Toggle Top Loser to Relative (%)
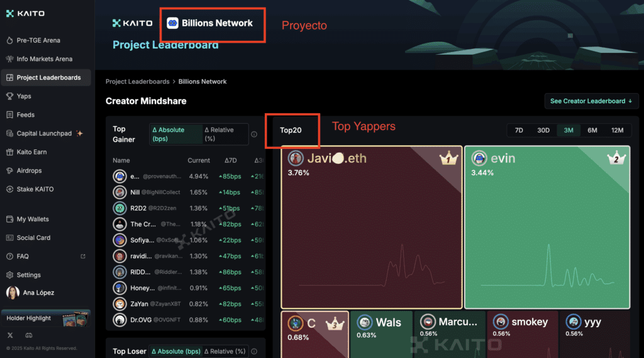Image resolution: width=644 pixels, height=358 pixels. [225, 352]
